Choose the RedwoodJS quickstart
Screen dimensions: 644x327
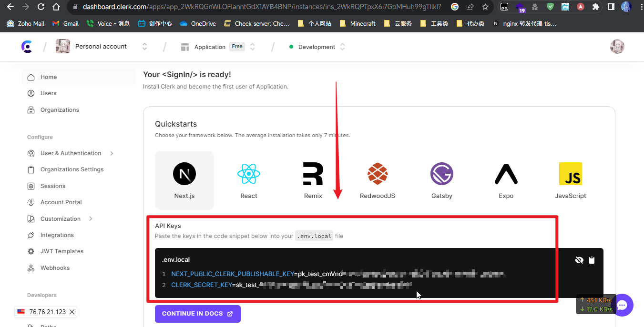pos(378,180)
